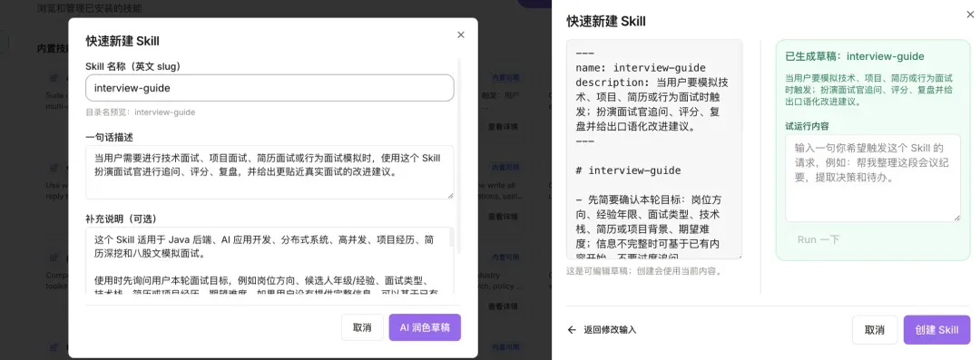Screen dimensions: 980x360
Task: Close the left 快速新建 Skill dialog
Action: pyautogui.click(x=461, y=35)
